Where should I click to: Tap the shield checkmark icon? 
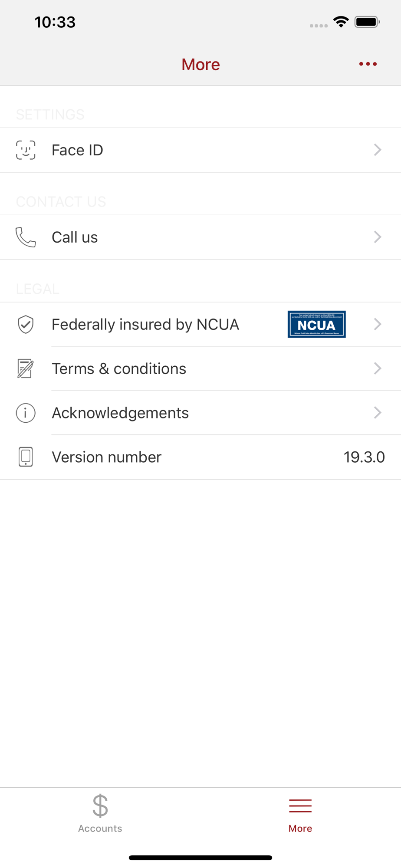(x=26, y=325)
